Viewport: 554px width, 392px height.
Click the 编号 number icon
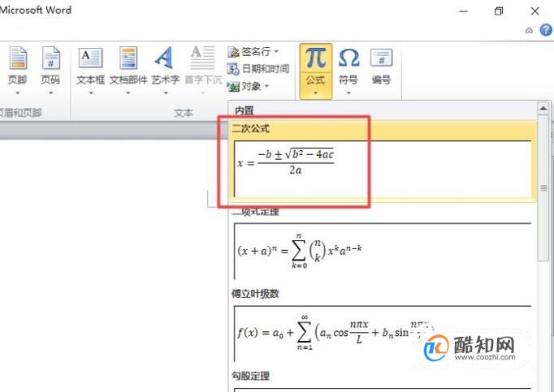coord(381,58)
